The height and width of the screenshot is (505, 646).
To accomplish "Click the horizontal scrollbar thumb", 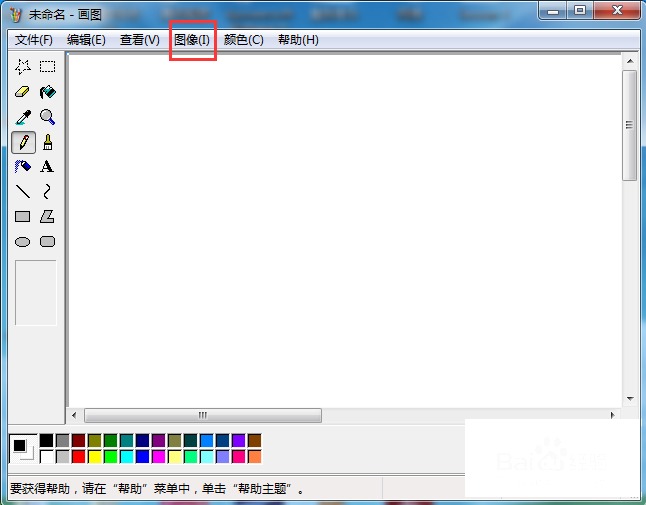I will pyautogui.click(x=203, y=415).
